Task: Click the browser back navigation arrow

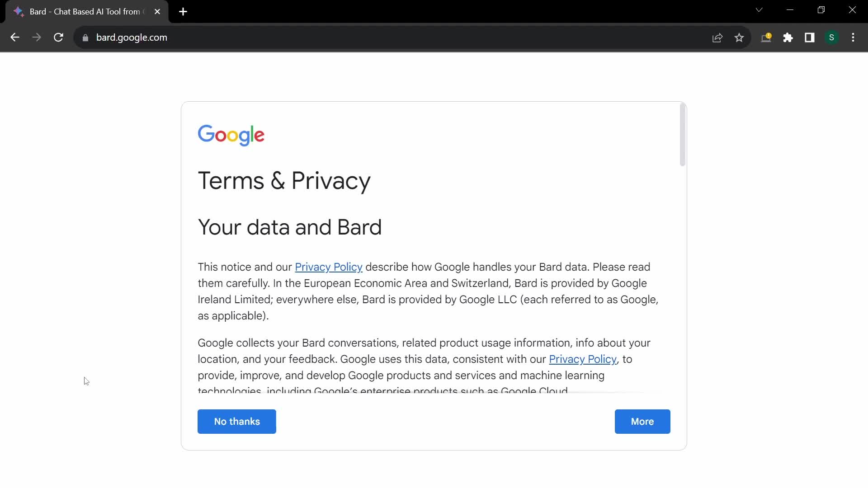Action: (14, 38)
